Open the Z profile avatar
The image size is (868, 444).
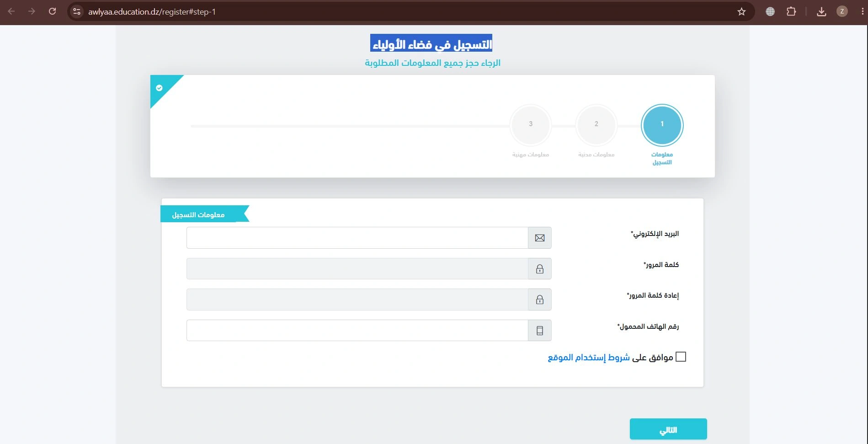[842, 12]
